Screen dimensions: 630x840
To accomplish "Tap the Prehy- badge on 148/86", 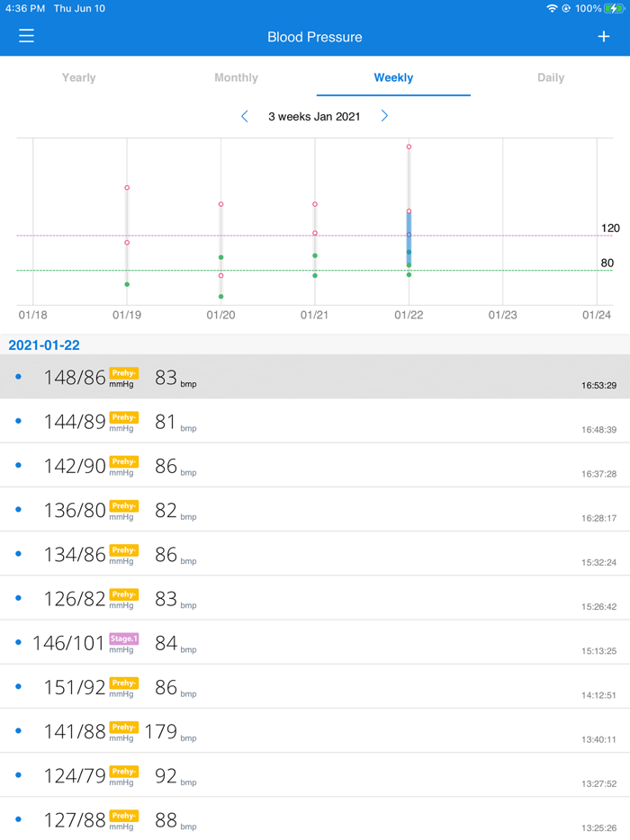I will 124,373.
